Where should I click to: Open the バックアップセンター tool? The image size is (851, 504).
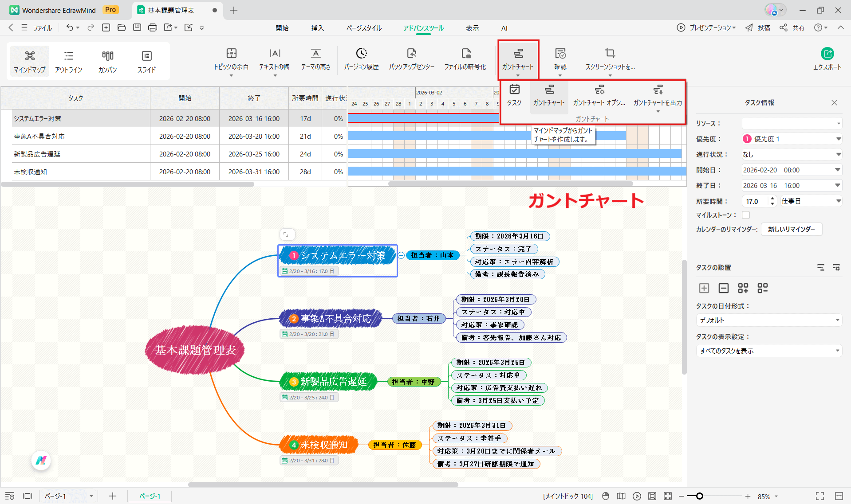(412, 60)
